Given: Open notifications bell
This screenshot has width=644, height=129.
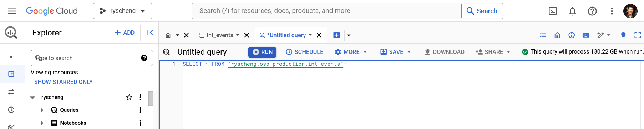Looking at the screenshot, I should (573, 11).
